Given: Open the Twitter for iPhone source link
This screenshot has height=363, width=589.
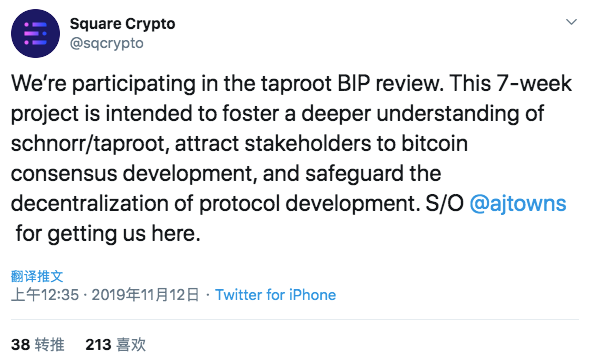Looking at the screenshot, I should 275,295.
